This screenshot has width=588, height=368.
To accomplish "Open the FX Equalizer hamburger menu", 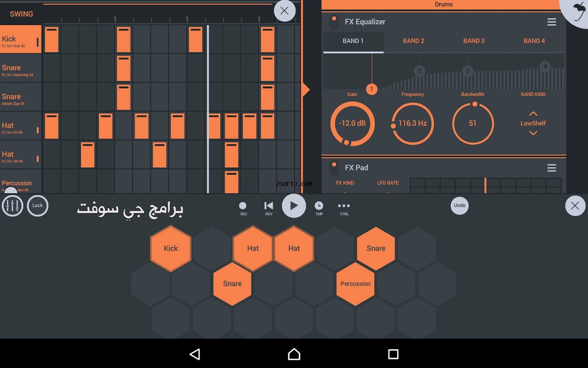I will tap(552, 22).
